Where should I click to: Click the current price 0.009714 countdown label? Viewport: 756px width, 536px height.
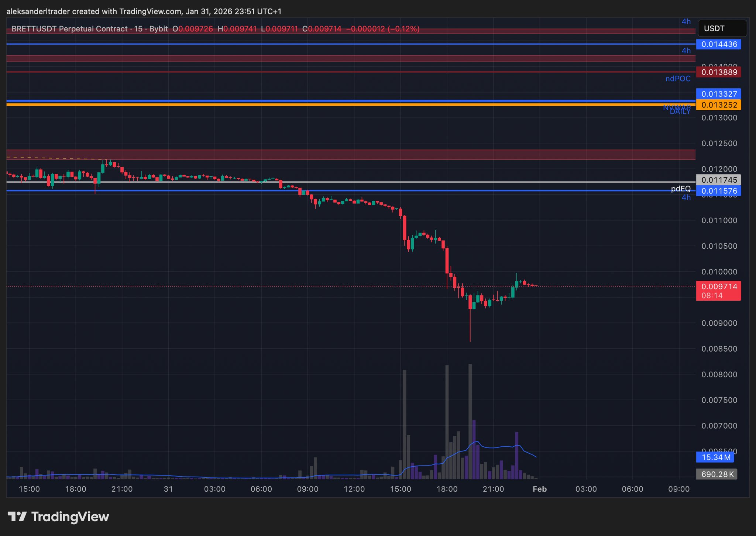pos(718,291)
